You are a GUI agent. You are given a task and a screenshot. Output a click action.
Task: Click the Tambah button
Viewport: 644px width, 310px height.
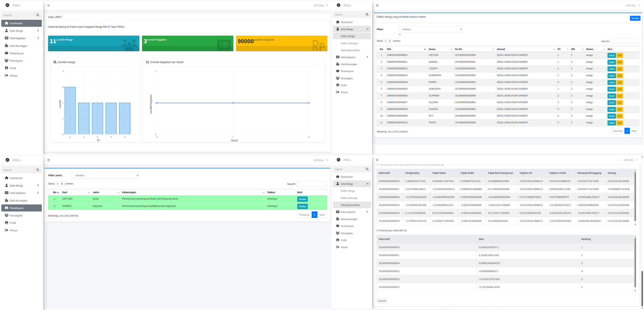pyautogui.click(x=635, y=18)
